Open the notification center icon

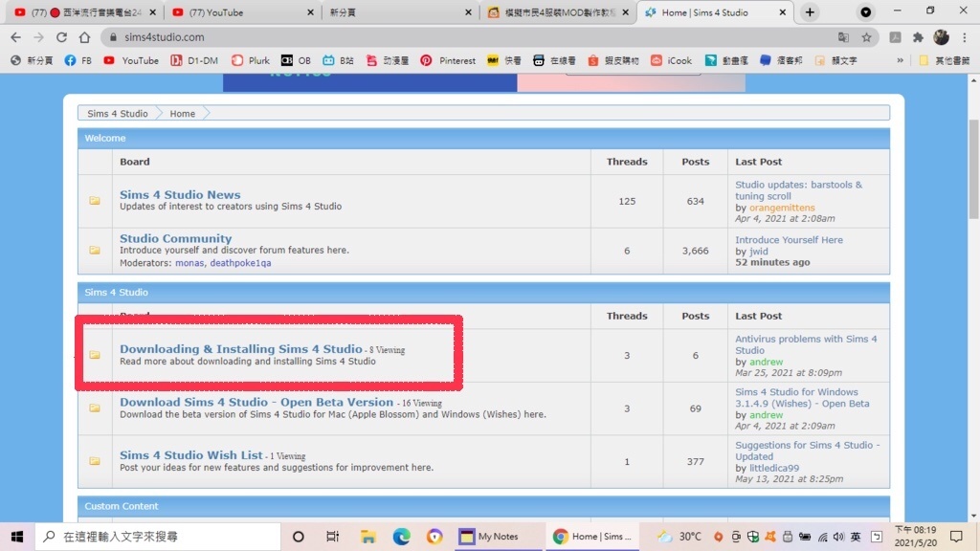(956, 537)
